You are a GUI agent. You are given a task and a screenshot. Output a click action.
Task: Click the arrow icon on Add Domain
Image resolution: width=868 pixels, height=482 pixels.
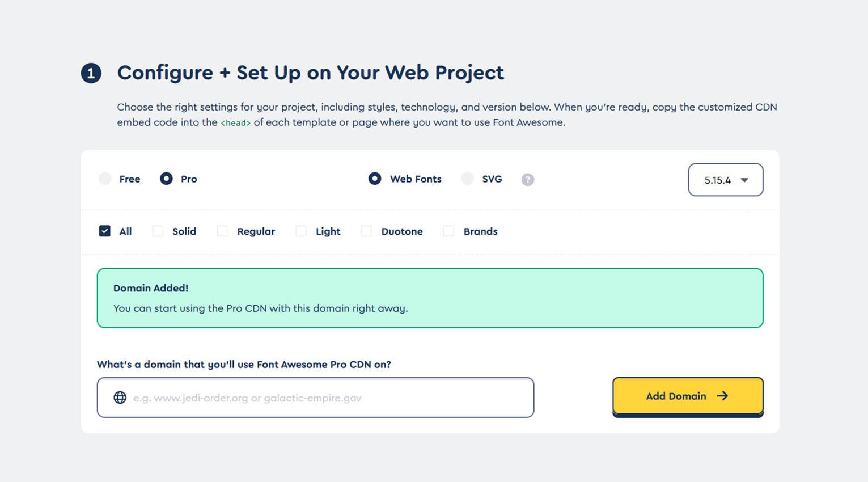click(x=722, y=396)
